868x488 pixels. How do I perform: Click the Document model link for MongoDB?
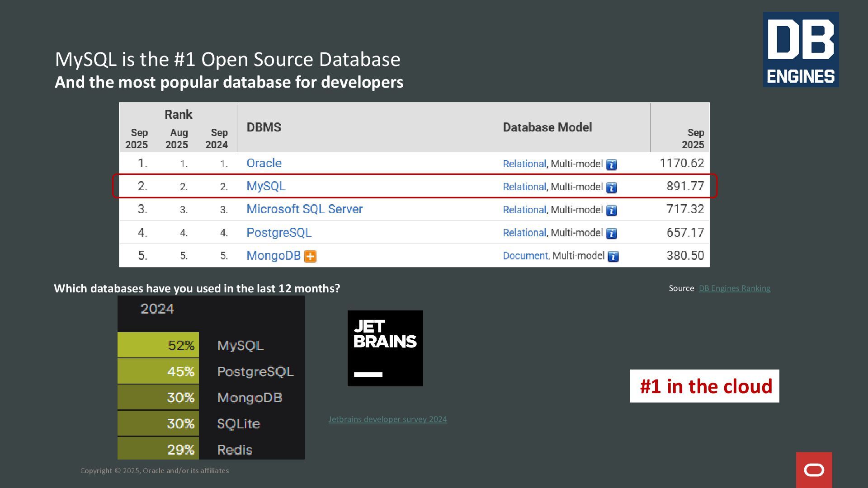click(525, 256)
